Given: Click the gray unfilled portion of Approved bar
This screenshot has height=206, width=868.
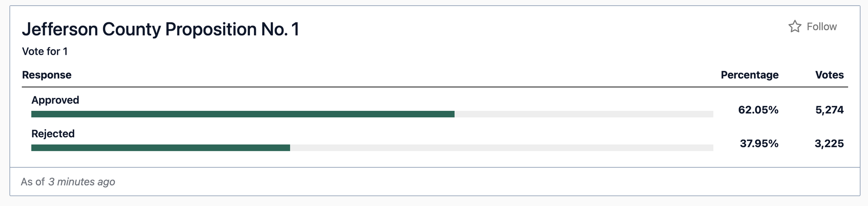Looking at the screenshot, I should click(x=584, y=114).
